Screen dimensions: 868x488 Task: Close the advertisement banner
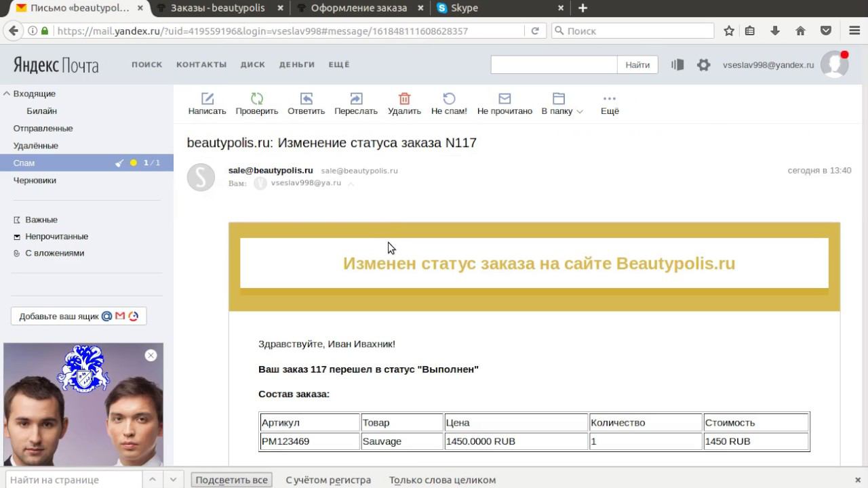point(151,355)
